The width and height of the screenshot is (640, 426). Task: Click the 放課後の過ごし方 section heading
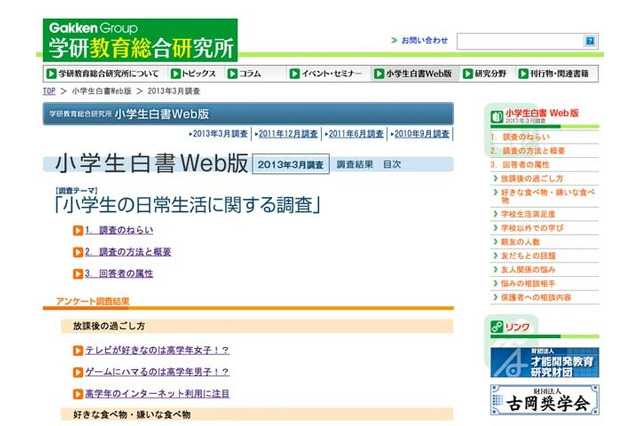click(x=109, y=326)
